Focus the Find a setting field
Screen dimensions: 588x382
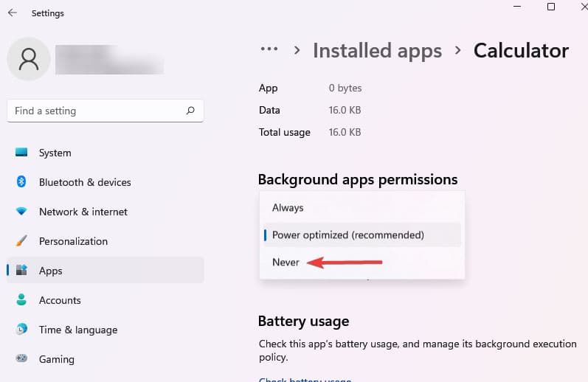point(96,111)
